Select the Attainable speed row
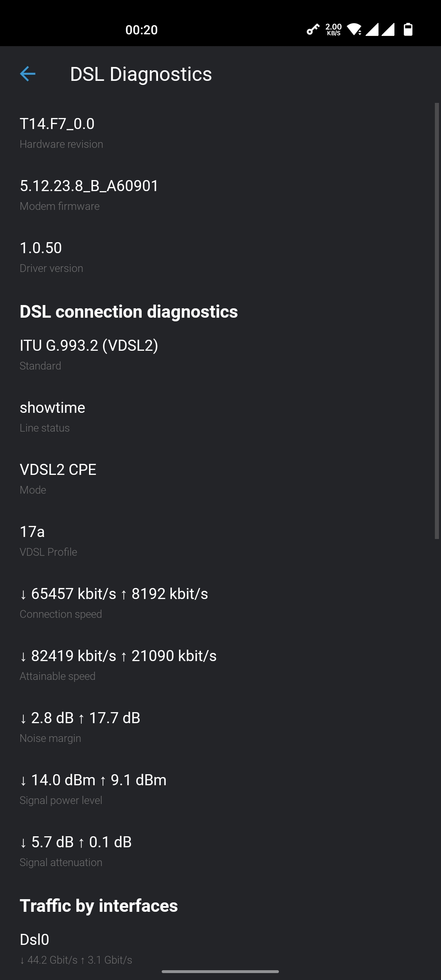Screen dimensions: 441x980 coord(220,665)
